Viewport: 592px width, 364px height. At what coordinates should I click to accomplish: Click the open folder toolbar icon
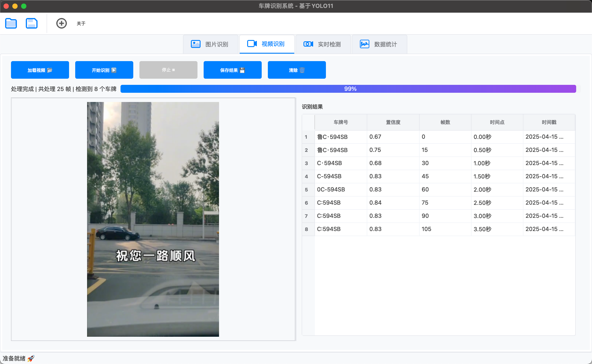point(11,23)
